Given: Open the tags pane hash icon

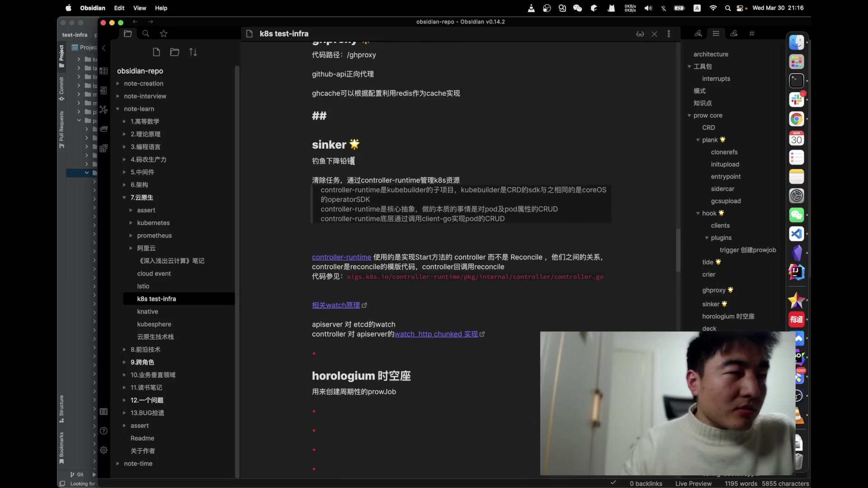Looking at the screenshot, I should [x=752, y=33].
